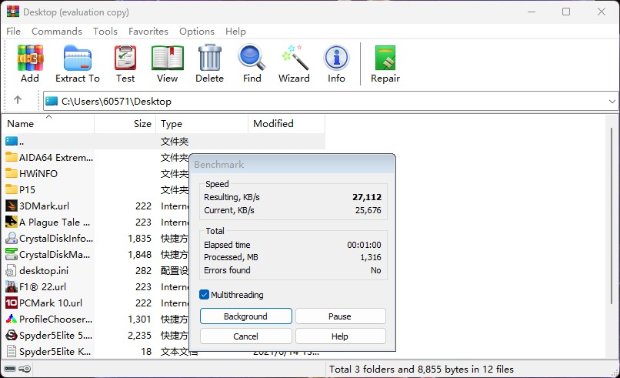Expand the address path dropdown arrow
This screenshot has height=378, width=620.
tap(612, 102)
